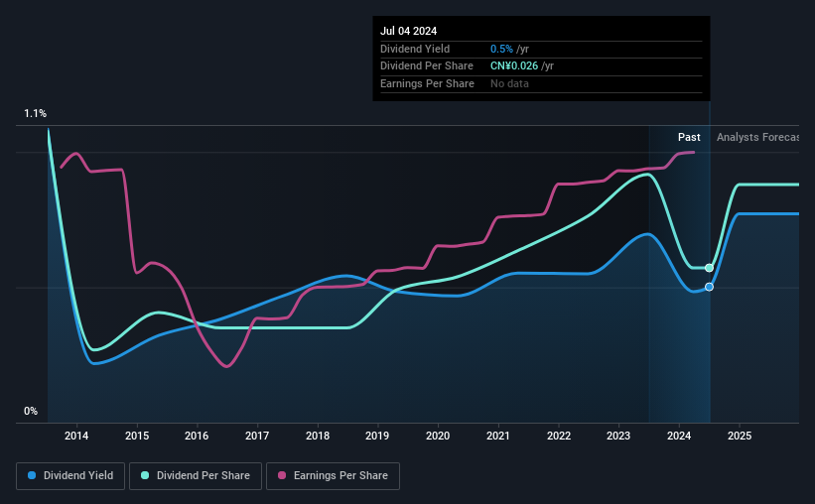Click the Past region label
The width and height of the screenshot is (815, 504).
[x=689, y=137]
